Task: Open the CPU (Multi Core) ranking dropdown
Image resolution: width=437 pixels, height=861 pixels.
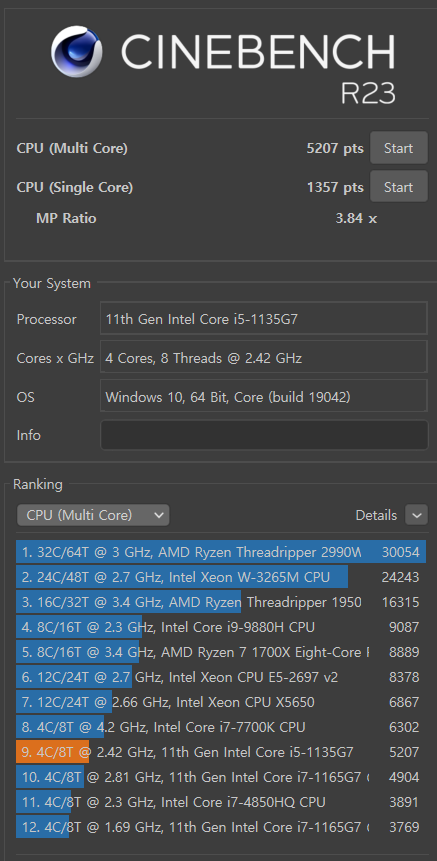Action: tap(93, 515)
